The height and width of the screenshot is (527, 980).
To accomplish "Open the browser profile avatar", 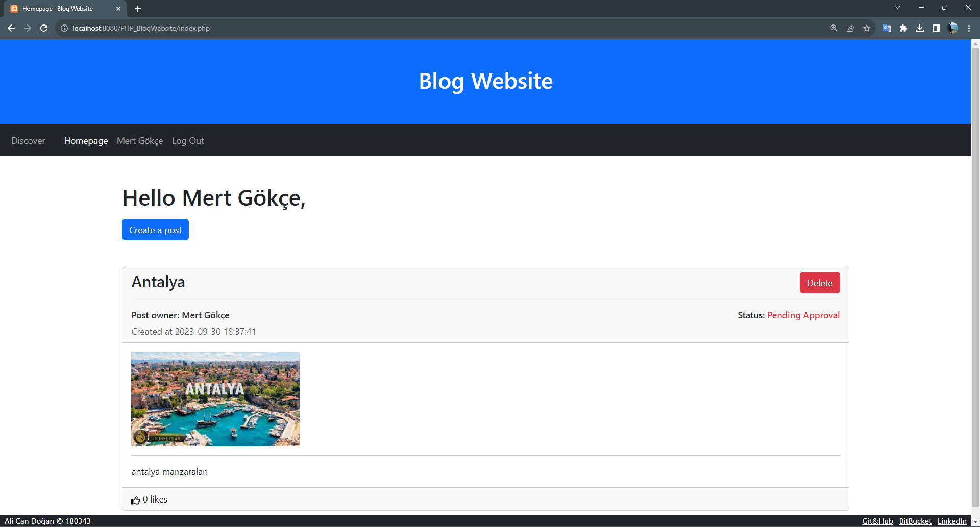I will (952, 28).
